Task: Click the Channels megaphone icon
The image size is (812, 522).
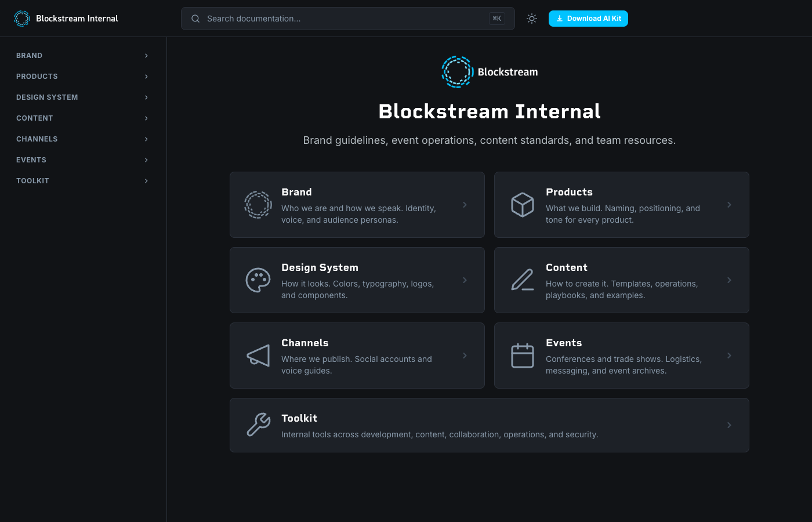Action: [258, 356]
